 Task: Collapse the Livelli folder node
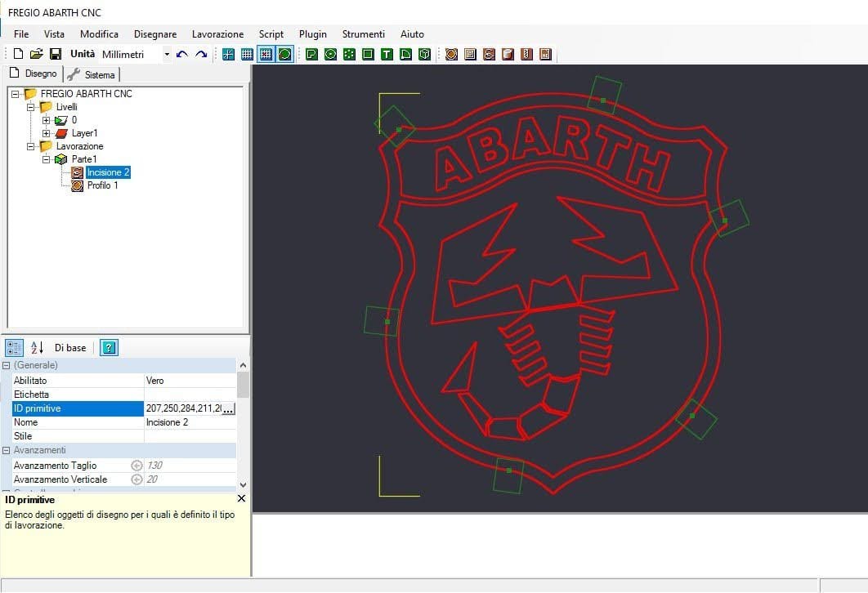(x=31, y=107)
